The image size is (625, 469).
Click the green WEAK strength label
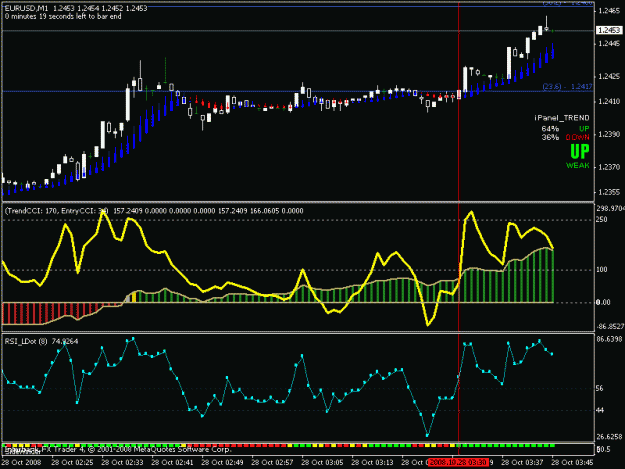[578, 165]
